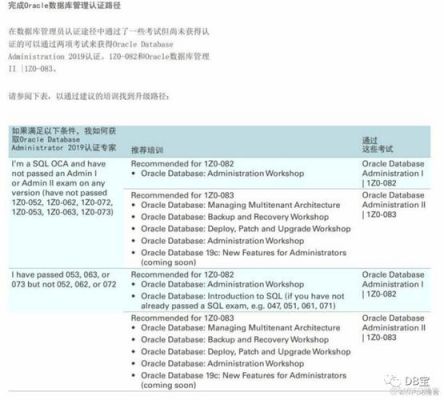Click Deploy, Patch and Upgrade Workshop in passed-053 row
Image resolution: width=444 pixels, height=400 pixels.
(246, 352)
